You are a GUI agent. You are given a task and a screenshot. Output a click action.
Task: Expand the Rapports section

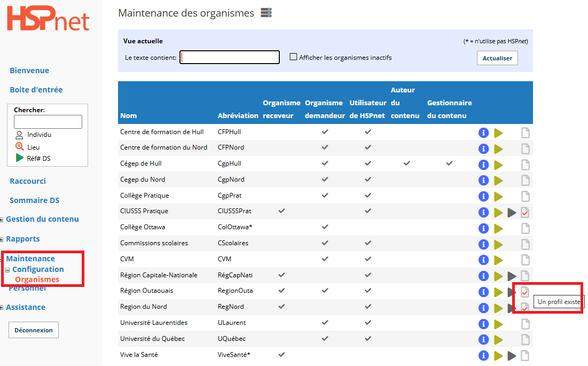tap(2, 239)
